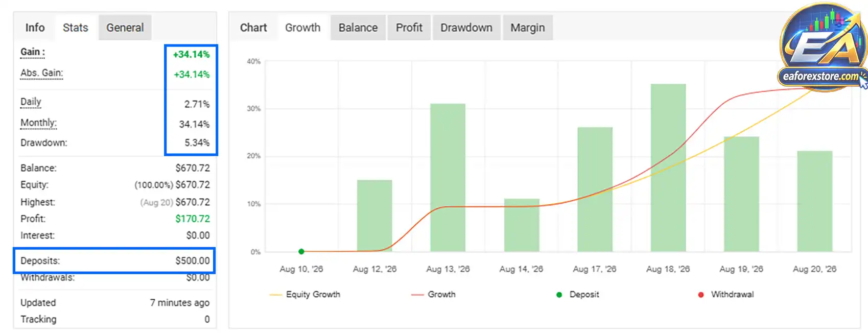
Task: View the Margin chart tab
Action: (528, 28)
